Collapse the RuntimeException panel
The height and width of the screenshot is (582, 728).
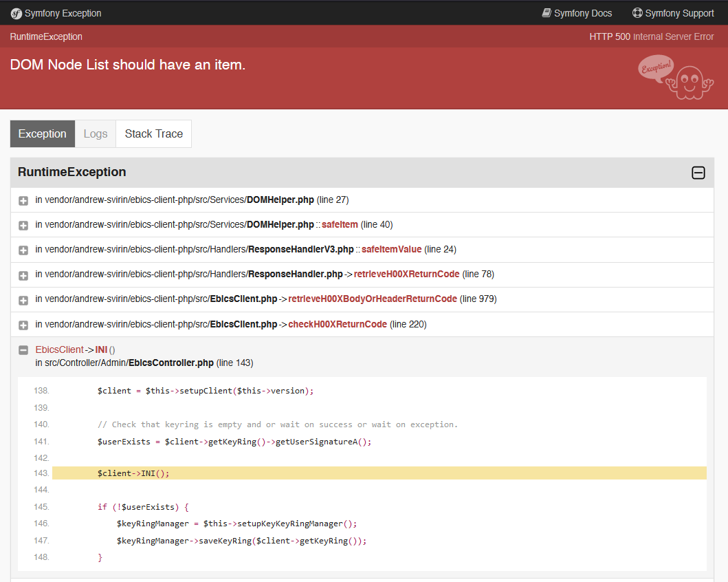(x=698, y=173)
